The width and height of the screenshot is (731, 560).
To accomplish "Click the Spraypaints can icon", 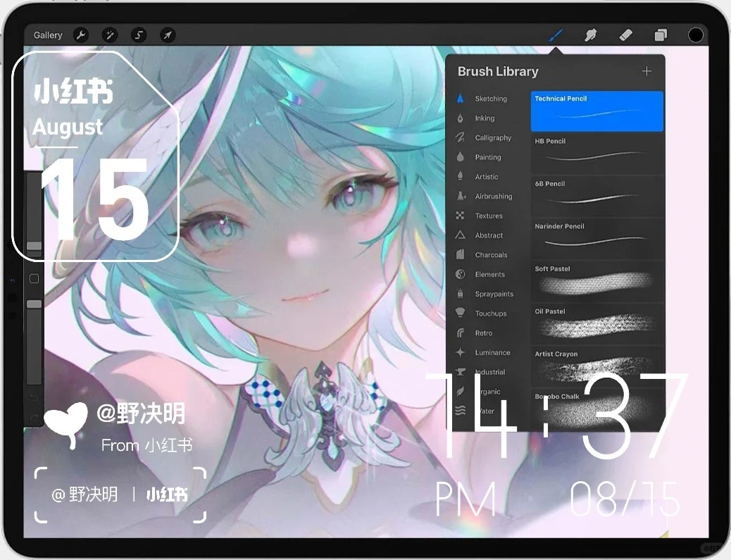I will point(460,294).
